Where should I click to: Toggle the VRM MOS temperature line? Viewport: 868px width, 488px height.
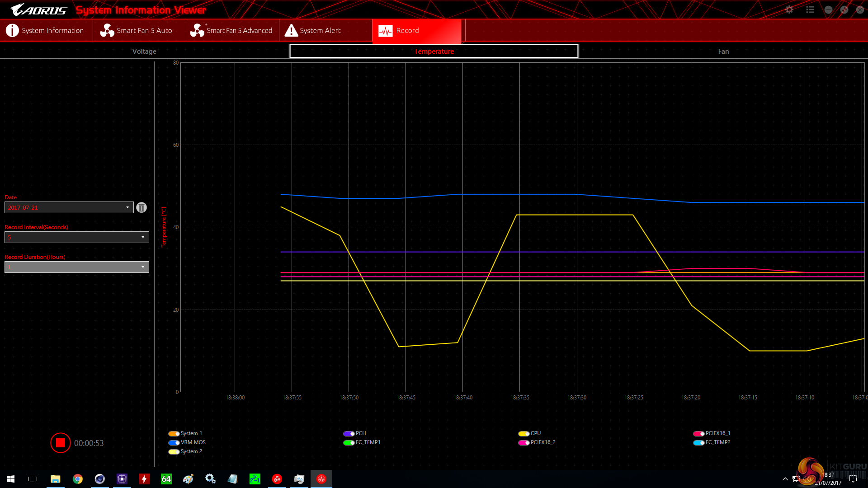[174, 443]
